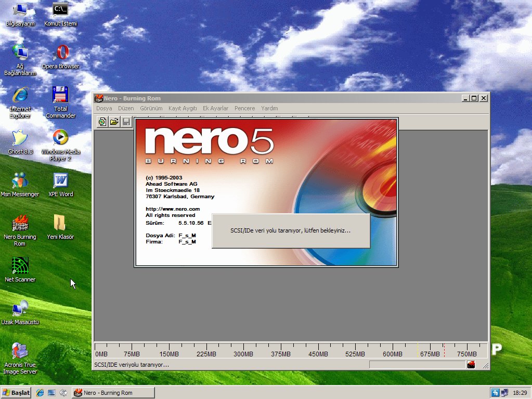Screen dimensions: 532x399
Task: Click the Nero icon in the window title bar
Action: pyautogui.click(x=99, y=98)
